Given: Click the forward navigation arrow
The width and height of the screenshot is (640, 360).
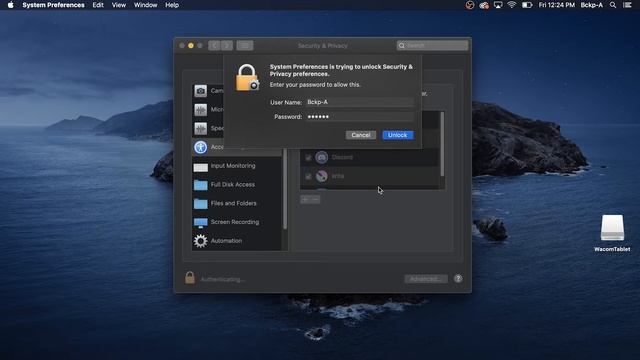Looking at the screenshot, I should coord(227,45).
